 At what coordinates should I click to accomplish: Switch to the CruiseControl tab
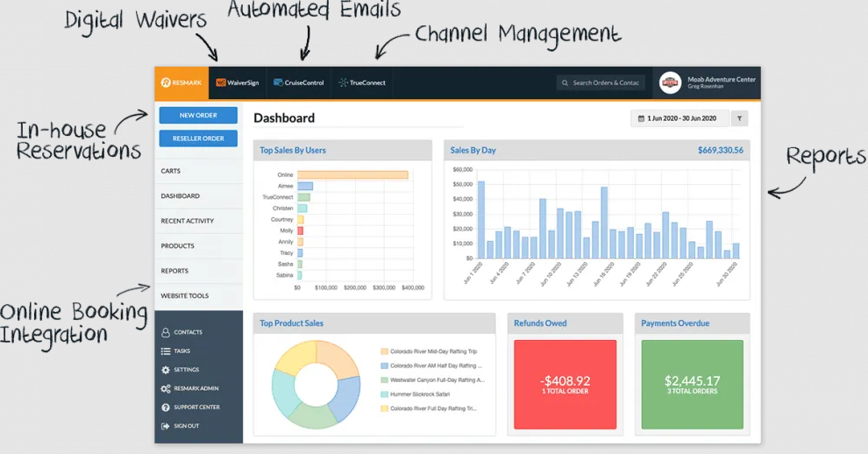click(298, 82)
